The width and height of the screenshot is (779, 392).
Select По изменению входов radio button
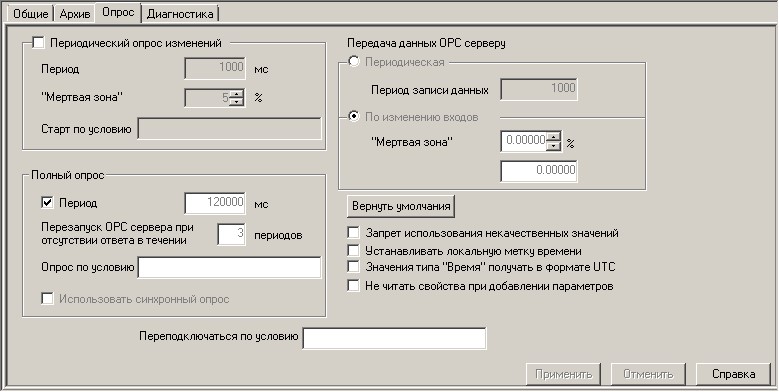tap(354, 117)
